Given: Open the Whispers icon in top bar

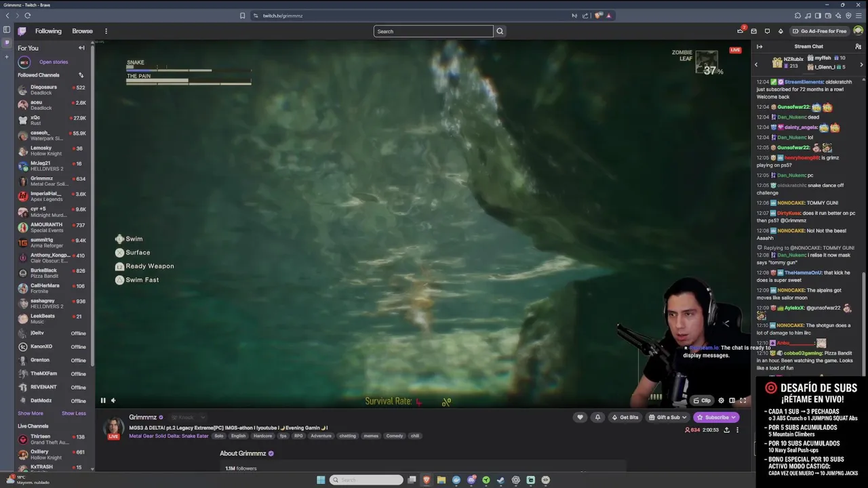Looking at the screenshot, I should point(767,31).
